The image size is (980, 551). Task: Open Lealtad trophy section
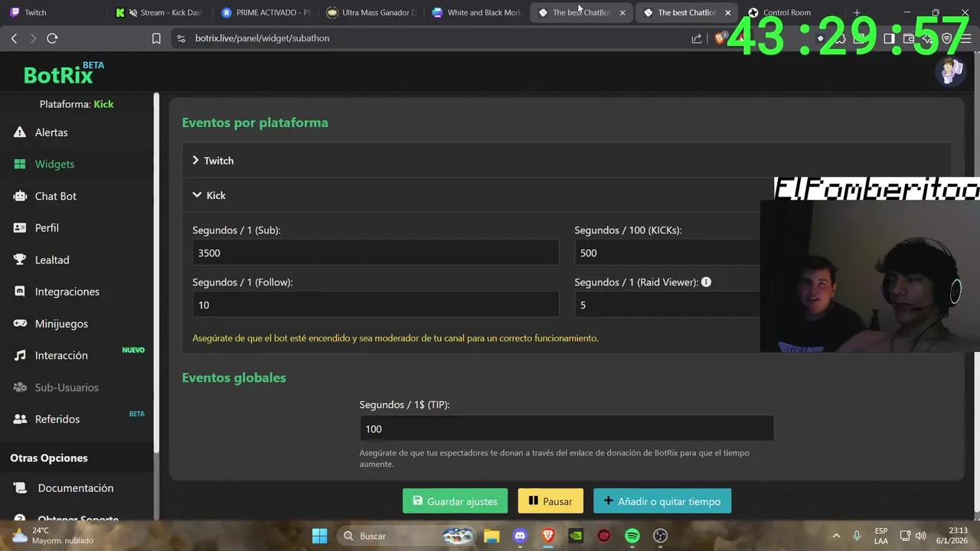[x=77, y=259]
